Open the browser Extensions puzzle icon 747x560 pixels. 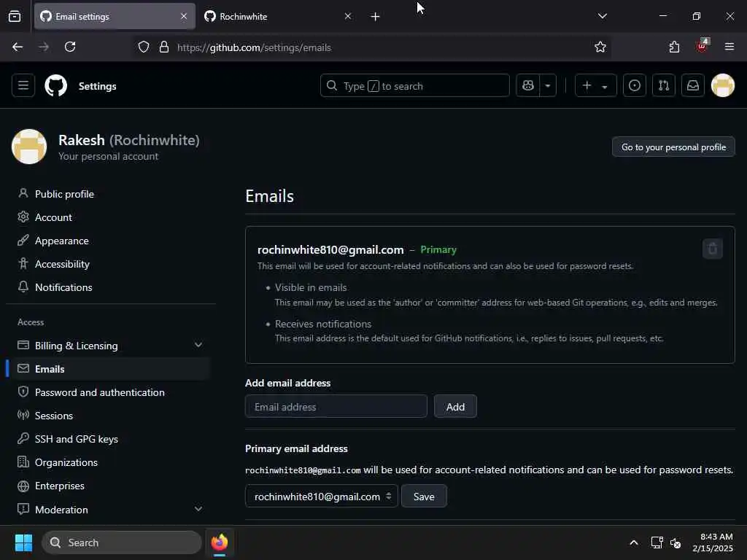click(x=674, y=47)
